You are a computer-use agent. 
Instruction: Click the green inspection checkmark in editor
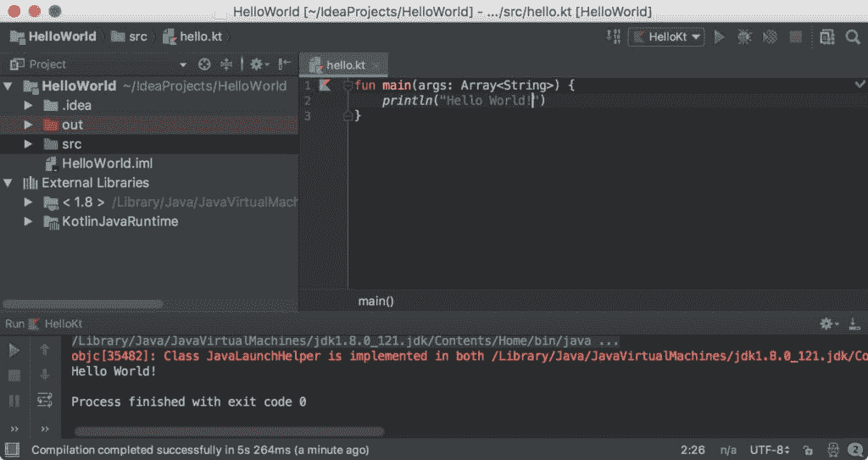pos(860,84)
